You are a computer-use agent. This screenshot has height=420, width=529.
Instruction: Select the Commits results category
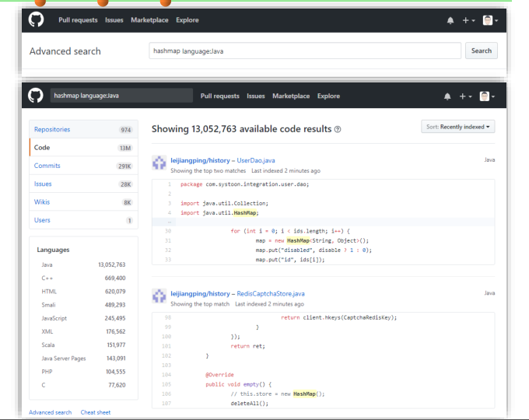click(47, 166)
